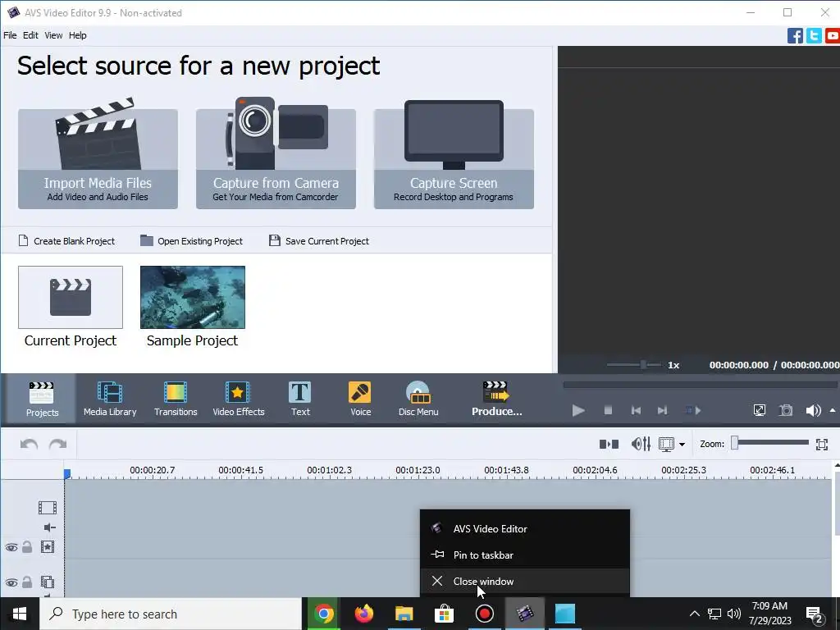Adjust the playback speed slider

tap(643, 365)
